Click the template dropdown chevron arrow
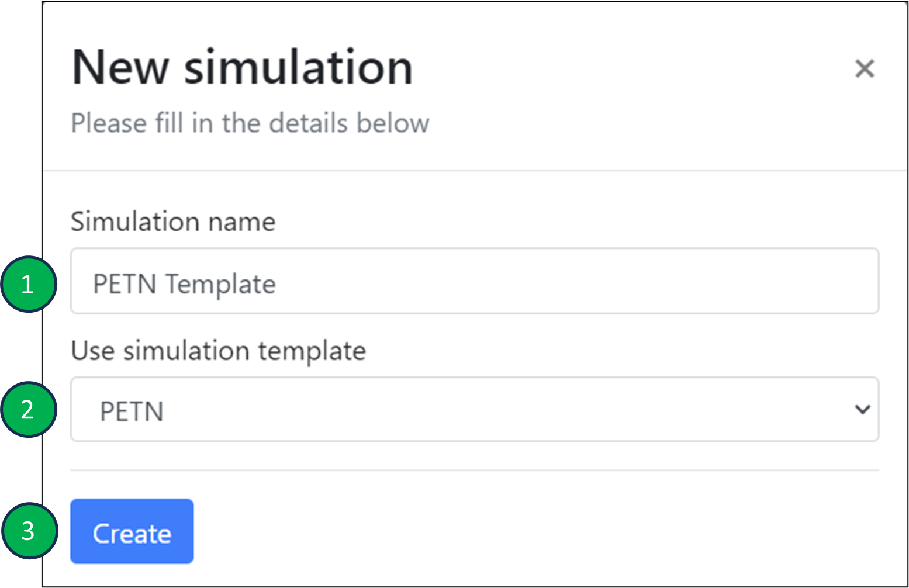Image resolution: width=909 pixels, height=588 pixels. (x=862, y=410)
